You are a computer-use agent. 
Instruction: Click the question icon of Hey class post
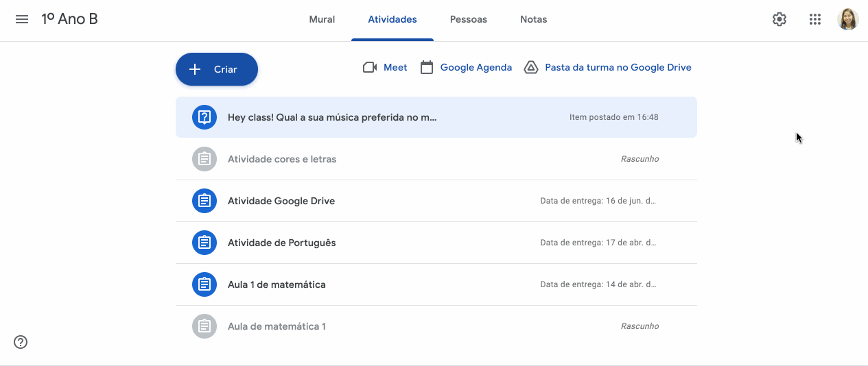coord(204,117)
